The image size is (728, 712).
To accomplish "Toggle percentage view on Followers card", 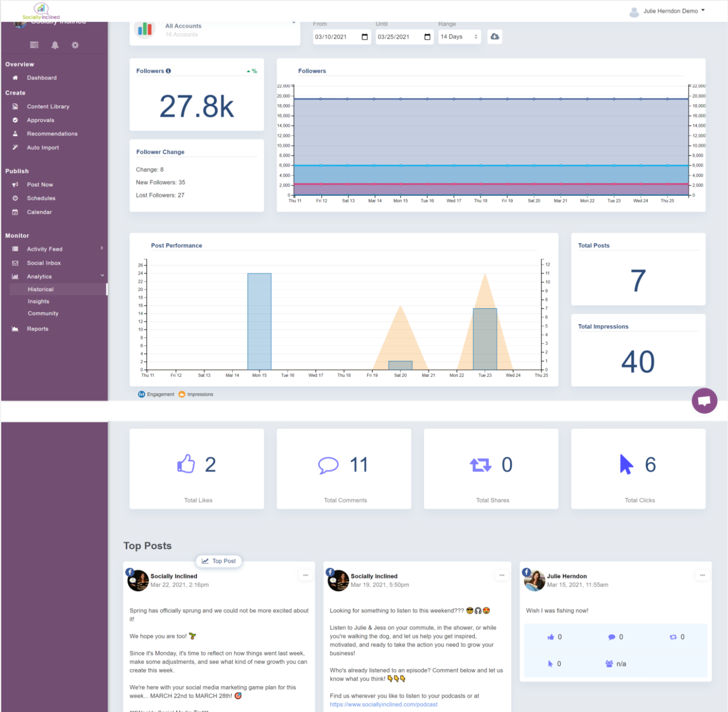I will 252,71.
